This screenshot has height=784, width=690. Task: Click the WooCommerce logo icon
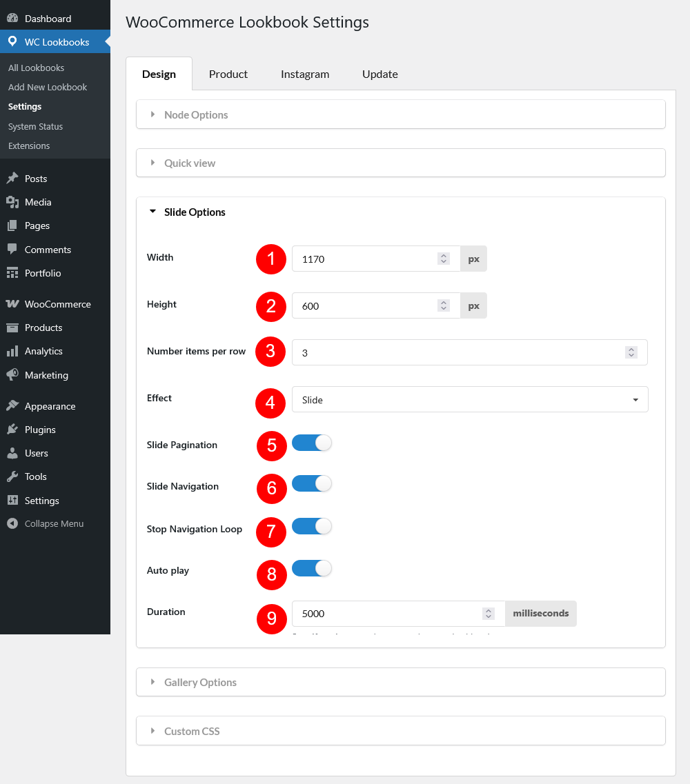pos(12,304)
